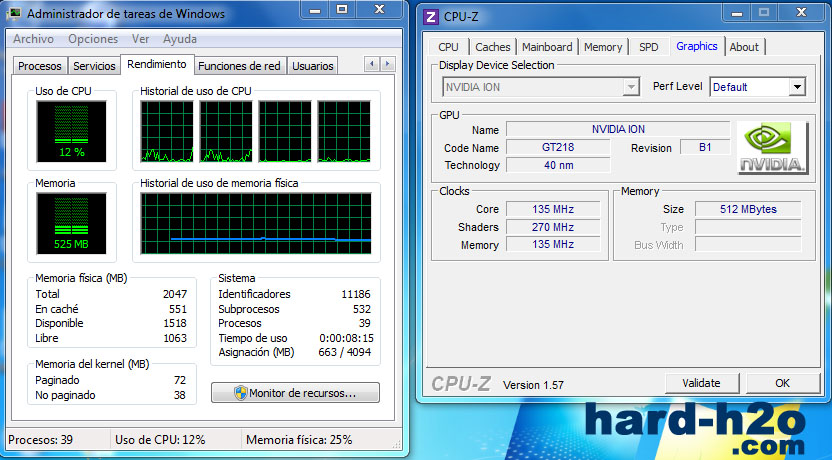The height and width of the screenshot is (460, 832).
Task: Click the right tab scroll arrow
Action: click(388, 64)
